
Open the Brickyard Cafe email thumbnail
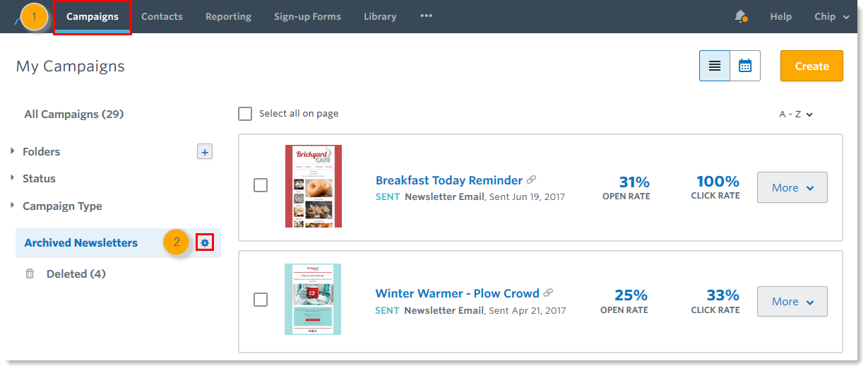tap(314, 187)
